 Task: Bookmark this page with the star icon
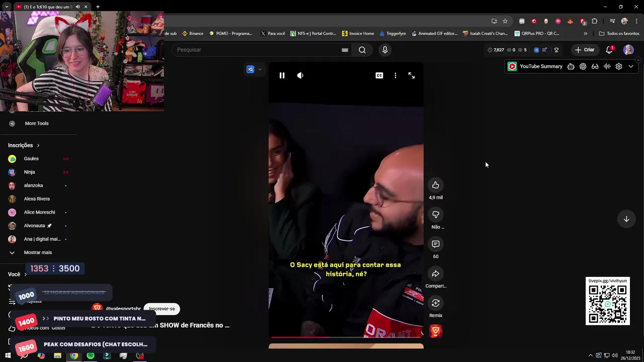505,21
